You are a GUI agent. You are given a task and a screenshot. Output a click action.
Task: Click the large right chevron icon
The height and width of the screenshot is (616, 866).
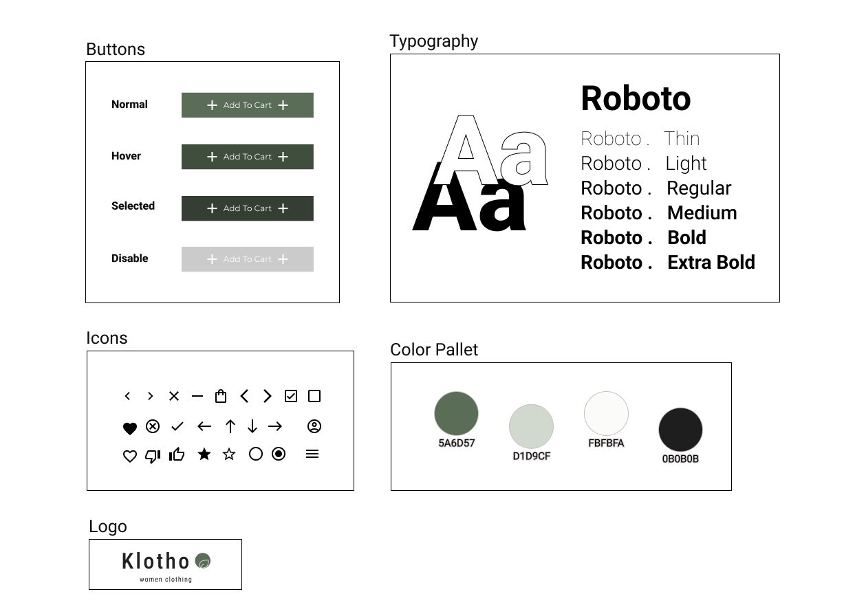268,396
